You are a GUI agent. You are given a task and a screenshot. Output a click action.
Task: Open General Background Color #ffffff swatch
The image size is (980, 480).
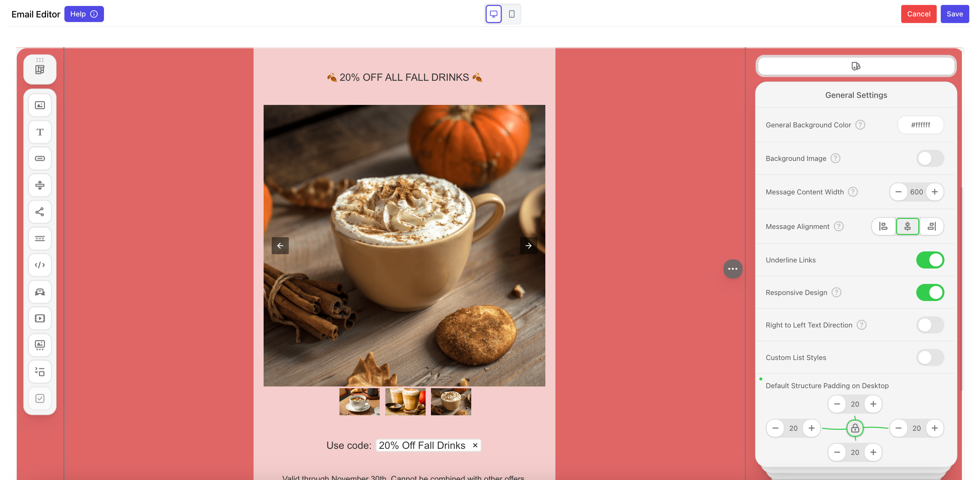click(x=920, y=125)
